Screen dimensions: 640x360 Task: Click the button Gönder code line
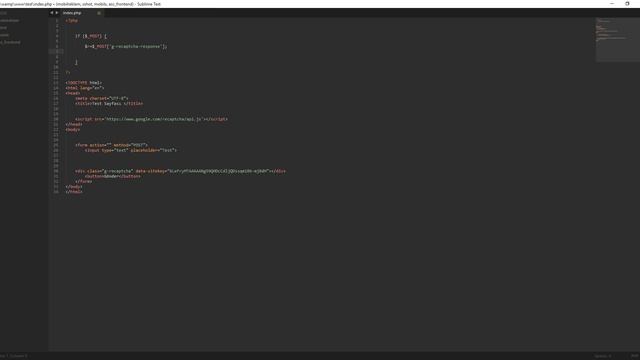(x=113, y=176)
